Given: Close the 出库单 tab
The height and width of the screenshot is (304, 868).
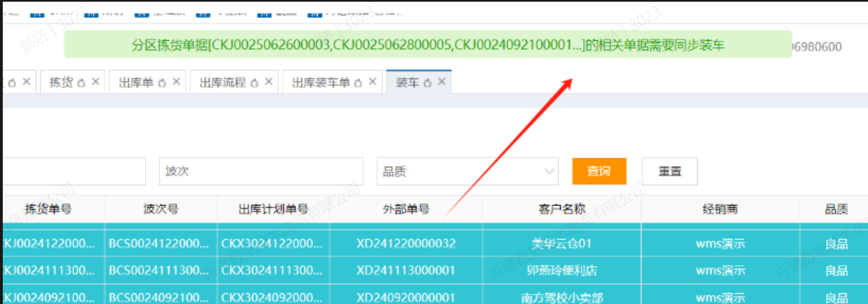Looking at the screenshot, I should tap(177, 82).
